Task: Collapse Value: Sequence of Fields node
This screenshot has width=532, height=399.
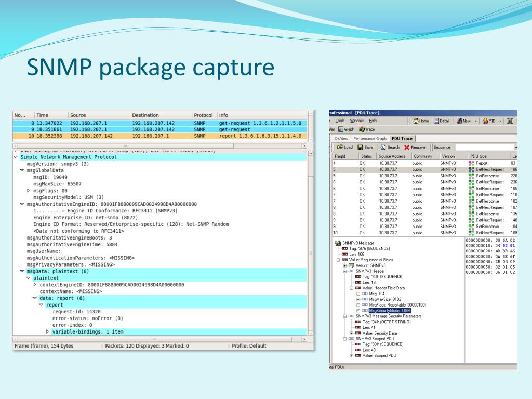Action: coord(338,260)
